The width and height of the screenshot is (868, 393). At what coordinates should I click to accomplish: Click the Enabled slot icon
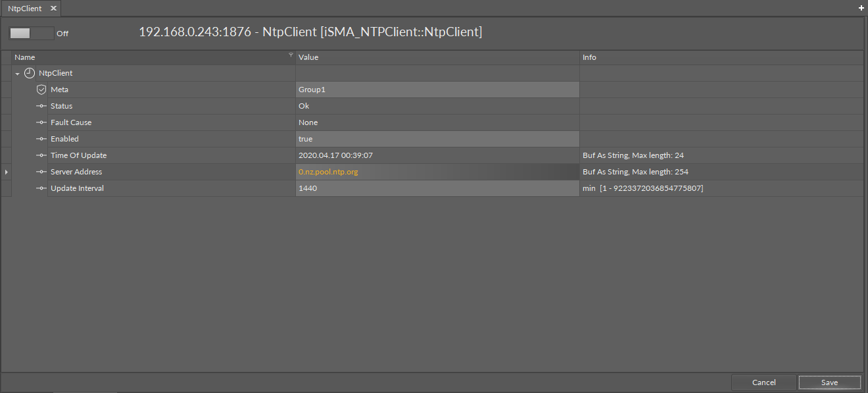pyautogui.click(x=41, y=139)
